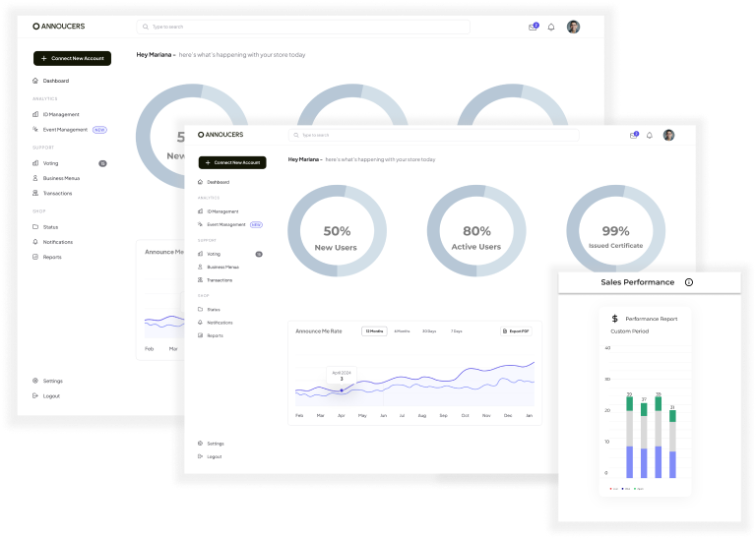The height and width of the screenshot is (538, 756).
Task: Go to Transactions in the back window sidebar
Action: point(57,193)
